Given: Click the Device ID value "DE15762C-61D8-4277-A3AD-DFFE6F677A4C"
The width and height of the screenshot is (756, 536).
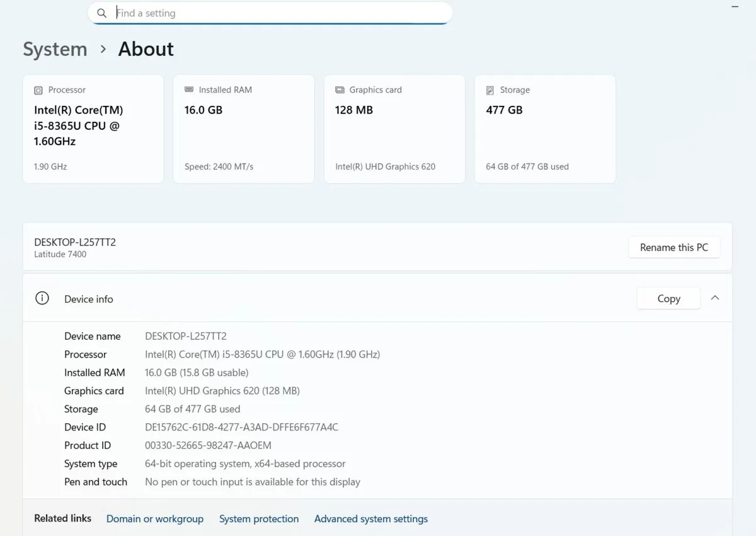Looking at the screenshot, I should 242,427.
